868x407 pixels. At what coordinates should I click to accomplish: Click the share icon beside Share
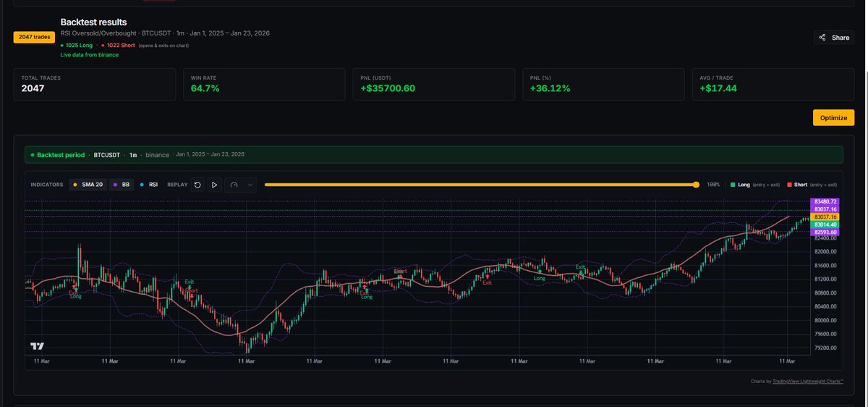[822, 38]
